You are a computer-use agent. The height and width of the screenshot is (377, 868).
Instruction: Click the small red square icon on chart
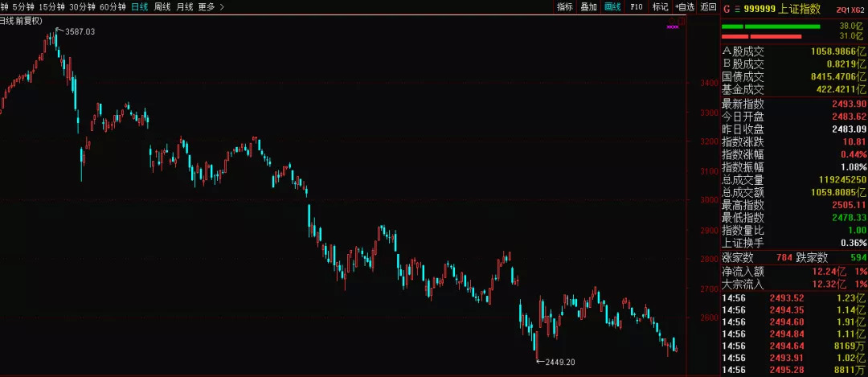click(x=681, y=21)
